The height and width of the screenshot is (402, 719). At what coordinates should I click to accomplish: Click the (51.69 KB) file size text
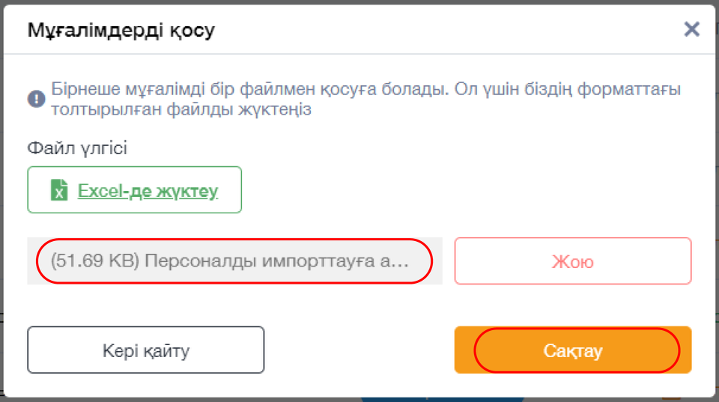[94, 262]
